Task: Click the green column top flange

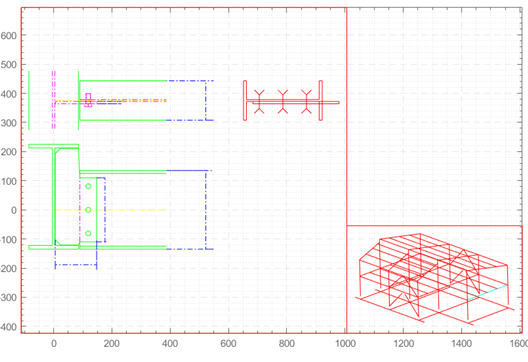Action: (54, 146)
